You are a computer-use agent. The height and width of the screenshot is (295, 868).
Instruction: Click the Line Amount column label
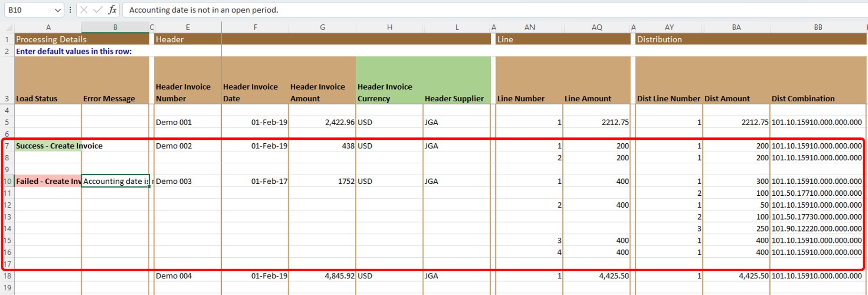(588, 99)
